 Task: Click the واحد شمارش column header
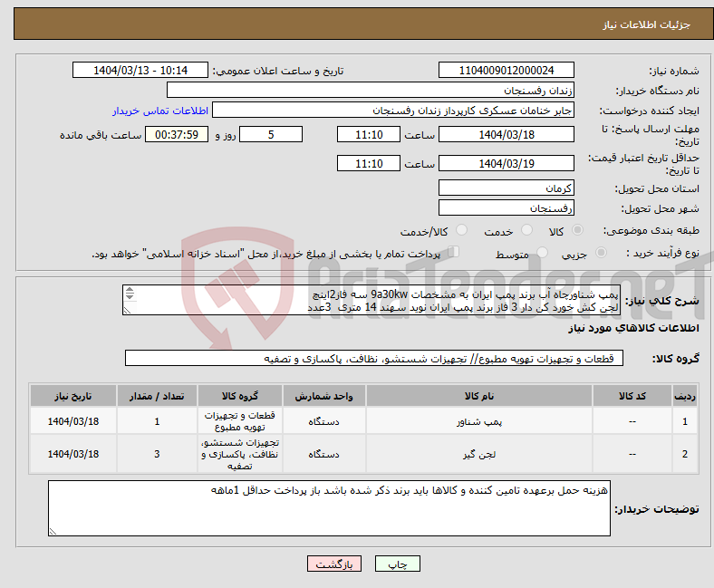point(323,396)
